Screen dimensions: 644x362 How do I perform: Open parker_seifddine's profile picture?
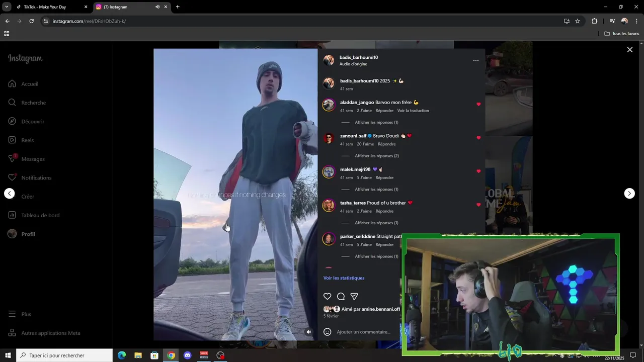pos(329,239)
